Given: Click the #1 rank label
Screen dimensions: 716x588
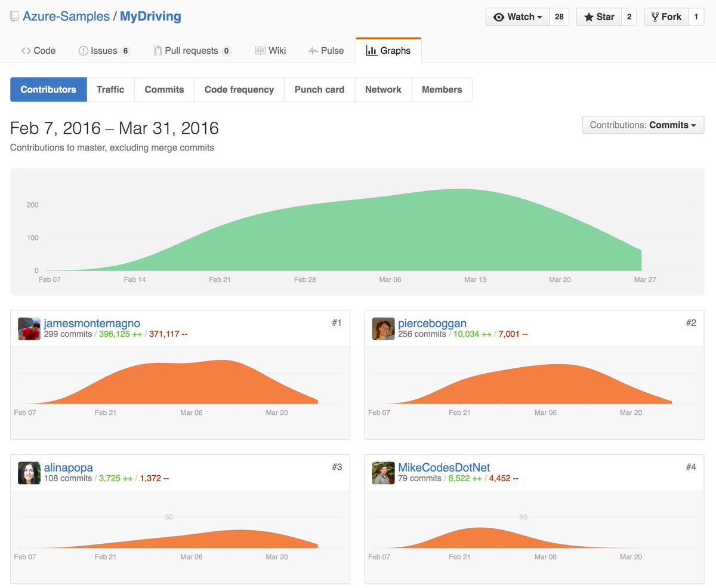Looking at the screenshot, I should click(x=337, y=323).
